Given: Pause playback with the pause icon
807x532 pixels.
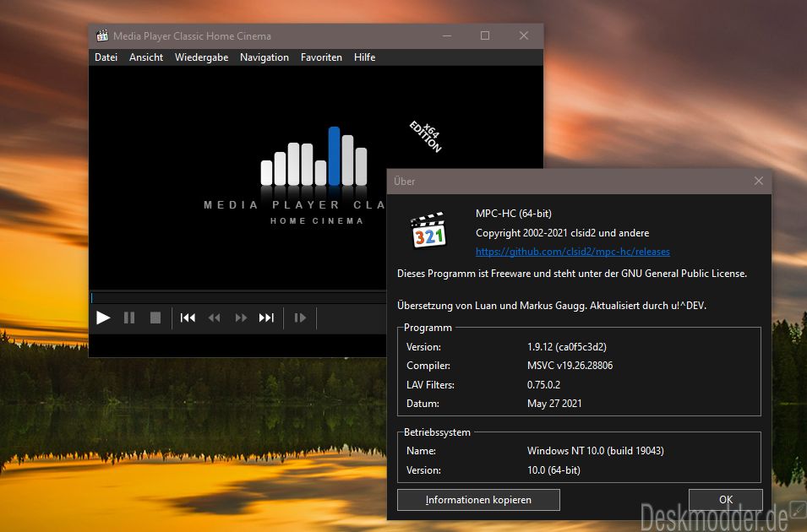Looking at the screenshot, I should (x=129, y=318).
